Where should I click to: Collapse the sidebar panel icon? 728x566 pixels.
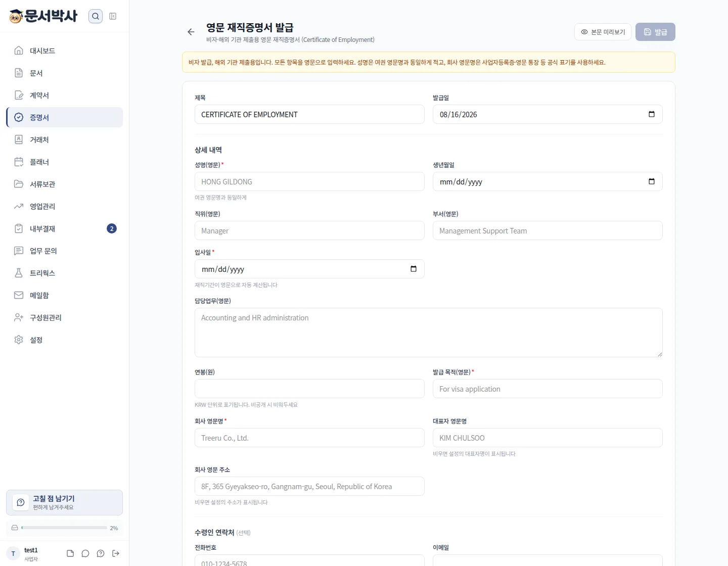[x=113, y=16]
